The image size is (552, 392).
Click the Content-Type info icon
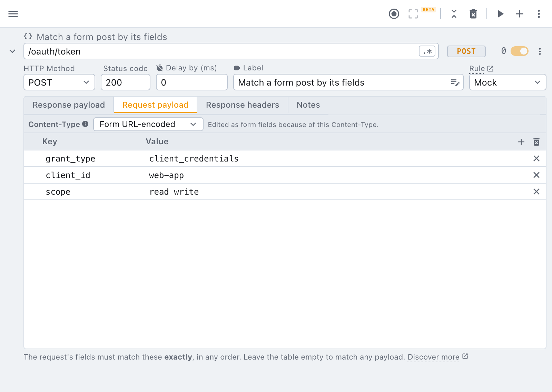coord(85,124)
